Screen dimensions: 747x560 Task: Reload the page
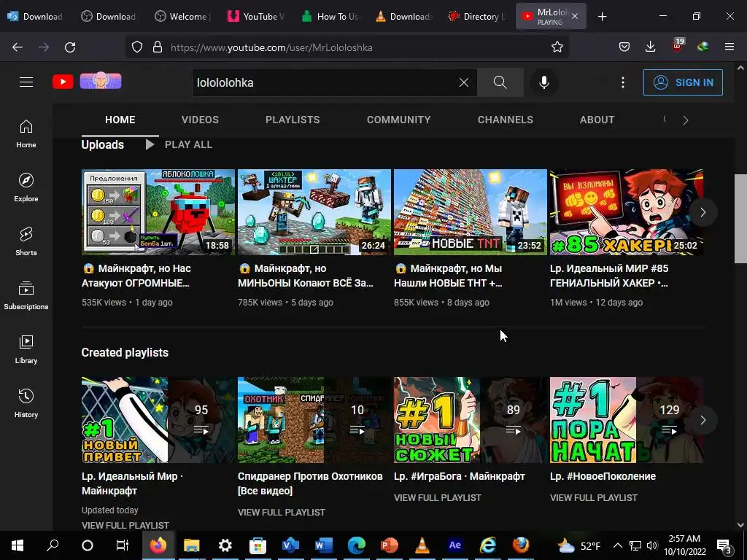70,47
